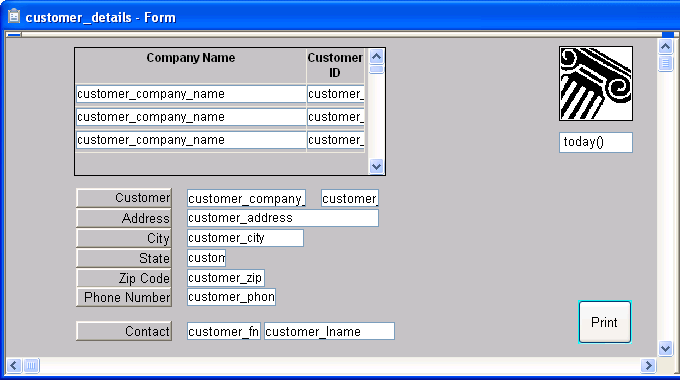Click the customer_lname contact field
Image resolution: width=680 pixels, height=380 pixels.
[330, 331]
